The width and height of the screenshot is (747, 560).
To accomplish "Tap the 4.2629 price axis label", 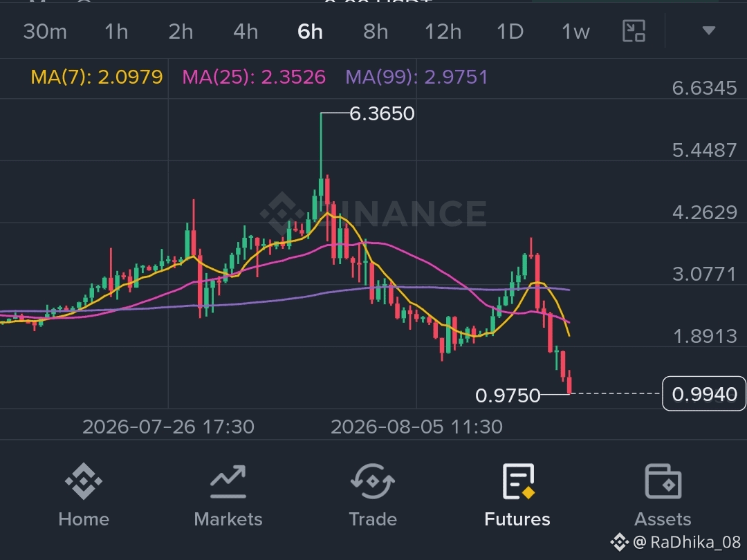I will [x=704, y=212].
